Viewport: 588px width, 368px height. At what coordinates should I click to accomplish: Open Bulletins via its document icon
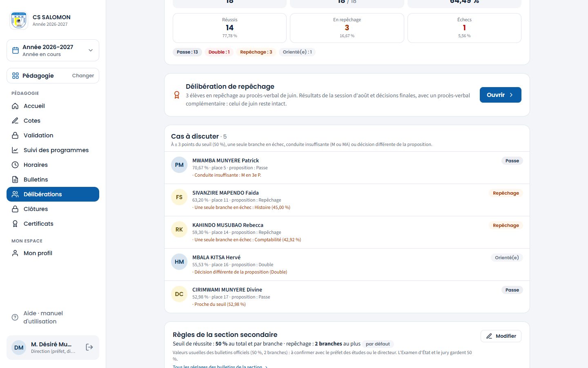click(x=15, y=180)
